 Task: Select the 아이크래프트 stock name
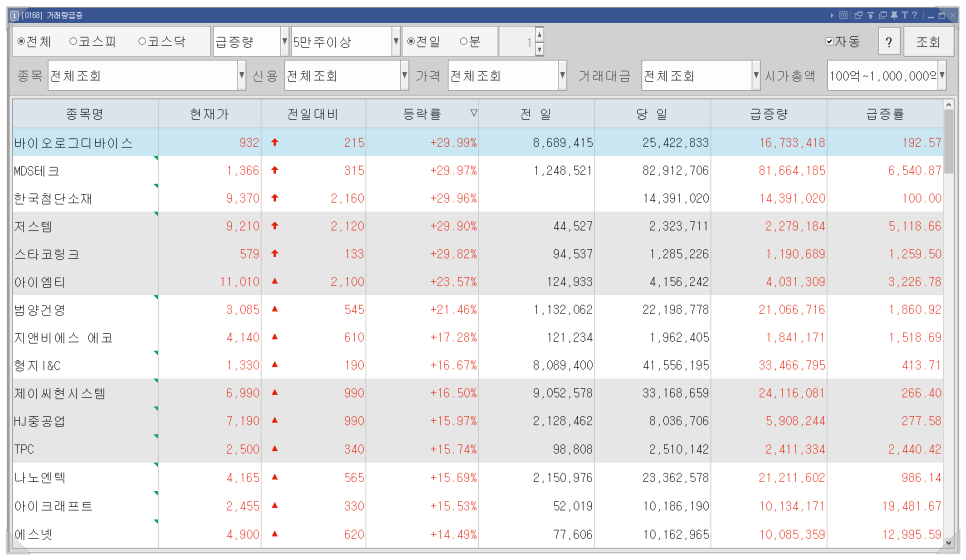pyautogui.click(x=54, y=506)
